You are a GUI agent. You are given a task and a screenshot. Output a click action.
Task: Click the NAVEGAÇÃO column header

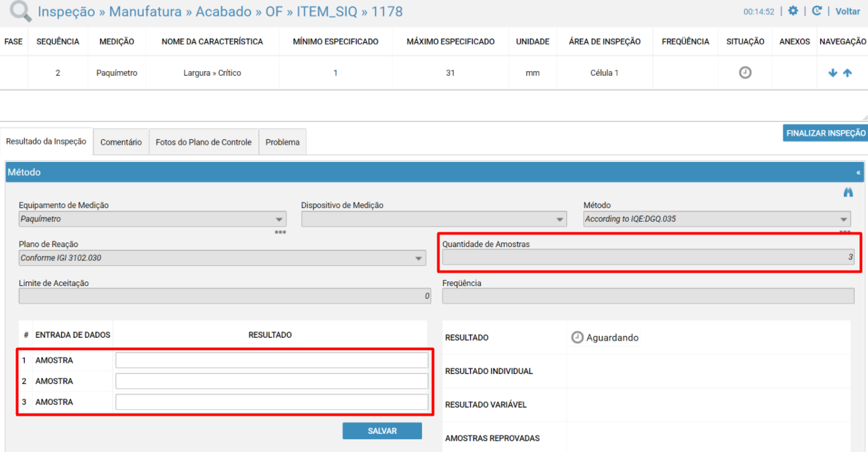coord(842,42)
